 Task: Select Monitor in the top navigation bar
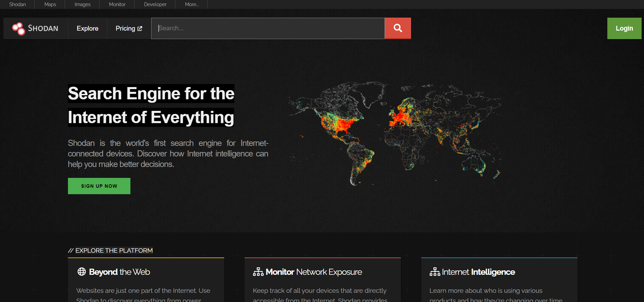[117, 4]
